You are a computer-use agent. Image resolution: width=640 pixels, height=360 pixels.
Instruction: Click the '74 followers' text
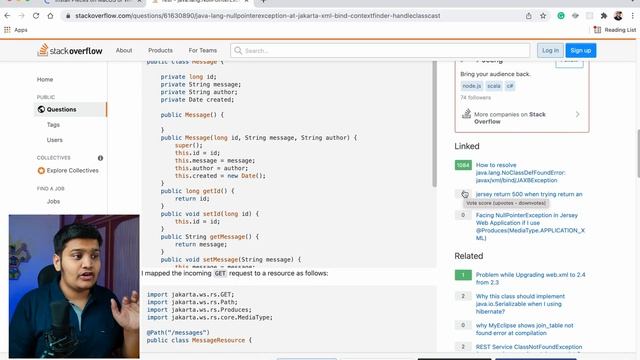point(476,98)
